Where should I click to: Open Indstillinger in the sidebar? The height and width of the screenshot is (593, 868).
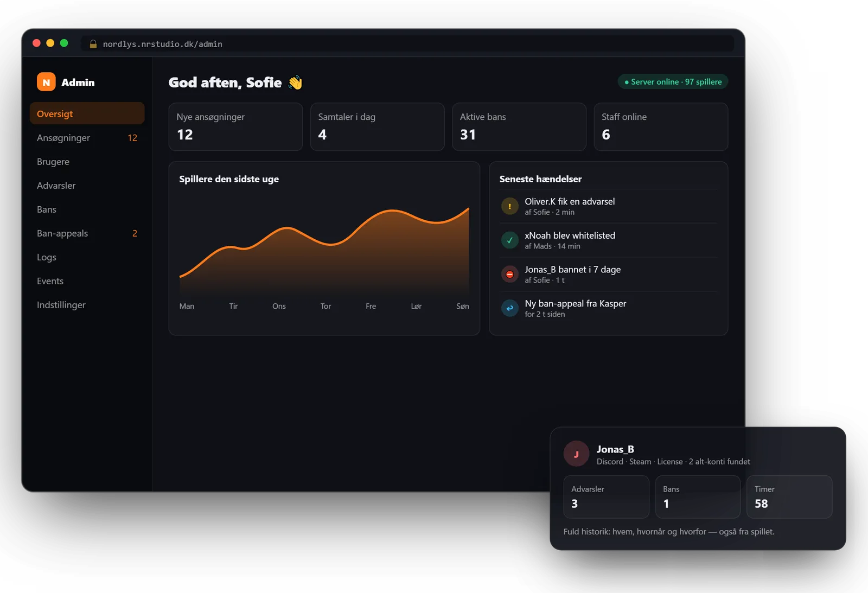coord(87,305)
